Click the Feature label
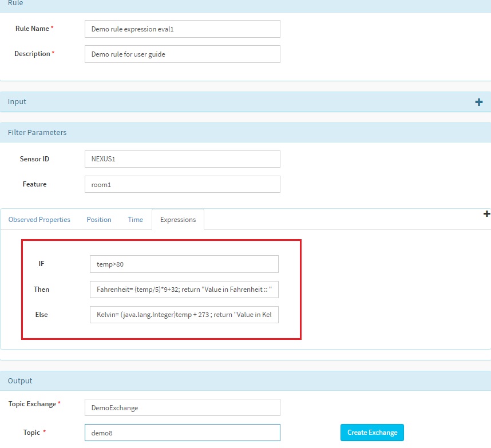This screenshot has width=491, height=448. click(x=34, y=184)
